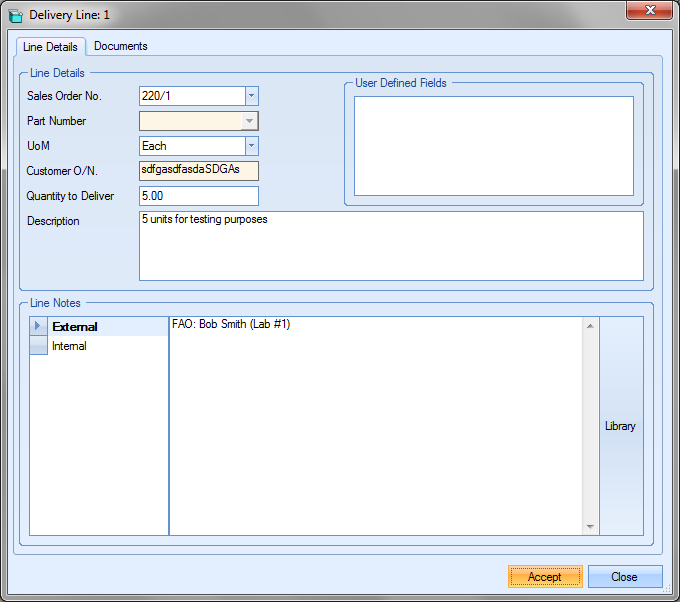Open the UoM dropdown arrow
Image resolution: width=680 pixels, height=602 pixels.
click(x=251, y=146)
